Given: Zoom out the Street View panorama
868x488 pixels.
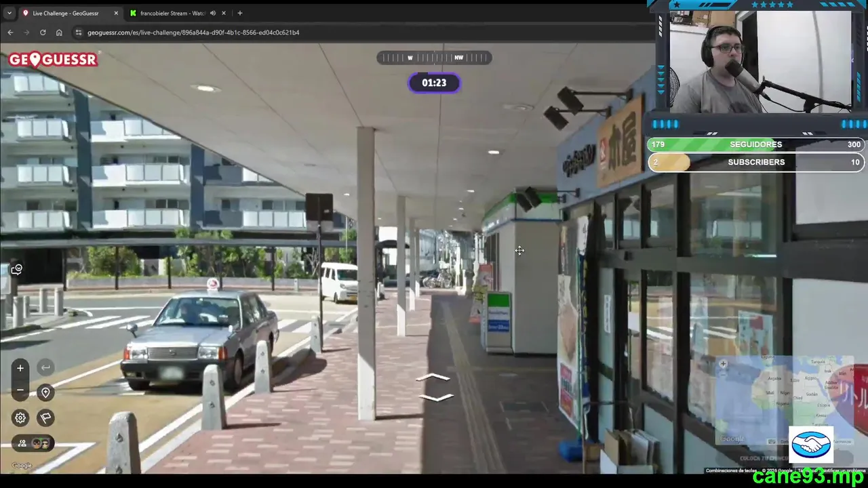Looking at the screenshot, I should click(x=20, y=390).
